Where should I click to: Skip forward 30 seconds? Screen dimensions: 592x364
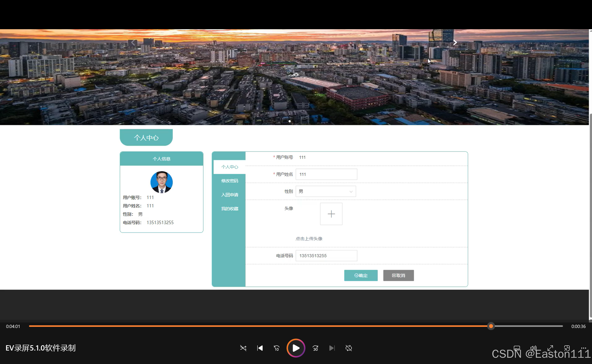point(315,348)
